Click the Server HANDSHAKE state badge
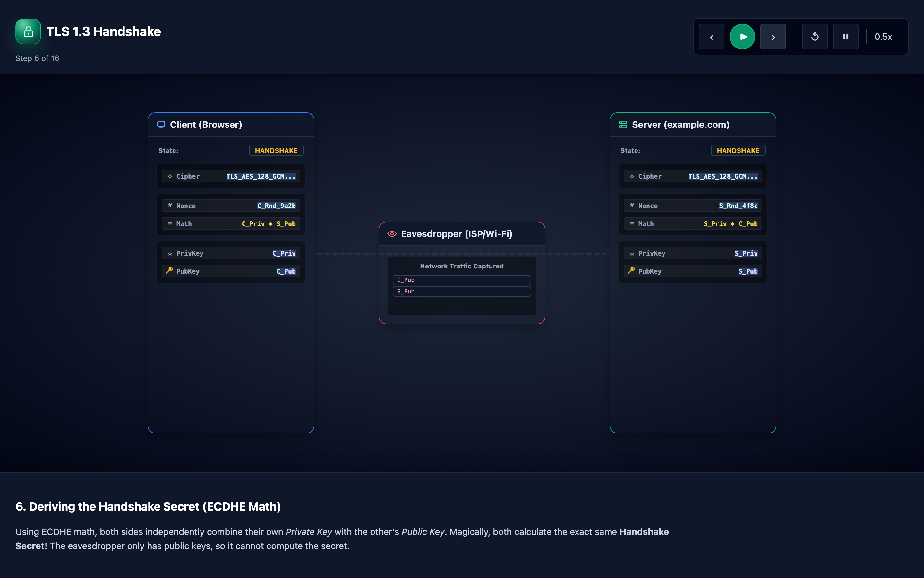Screen dimensions: 924x578 (738, 150)
